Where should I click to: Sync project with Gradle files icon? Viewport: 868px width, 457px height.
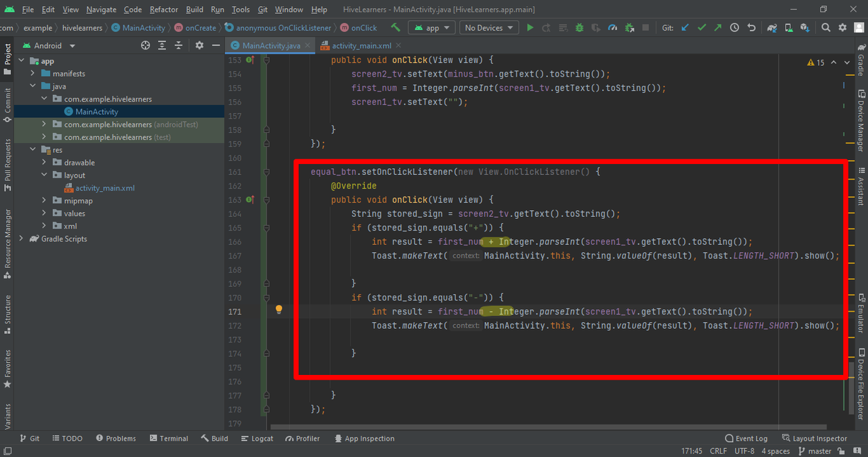772,28
